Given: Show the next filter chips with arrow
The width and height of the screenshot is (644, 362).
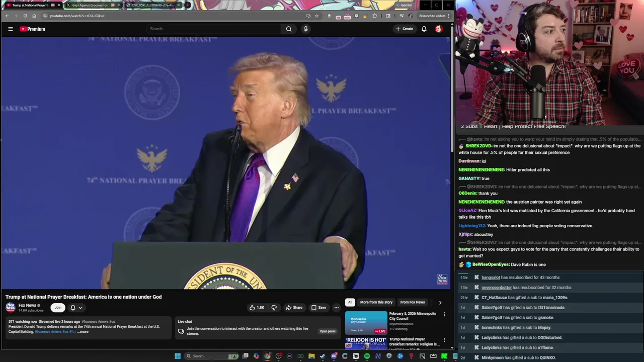Looking at the screenshot, I should pos(440,302).
